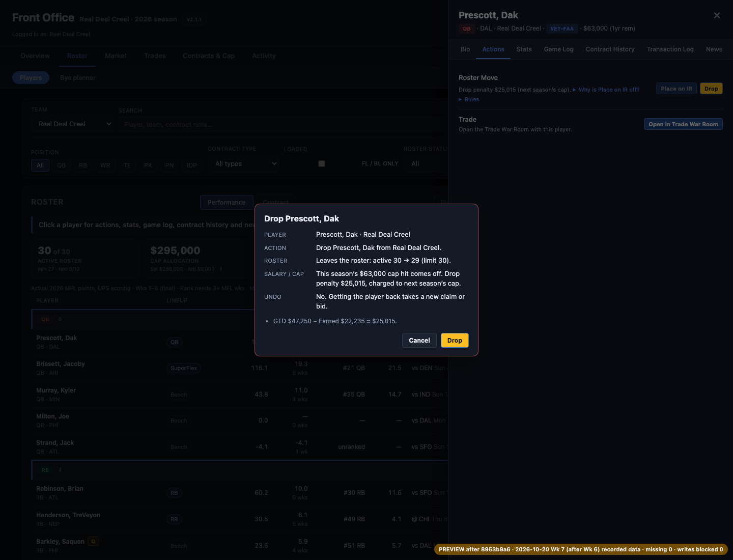
Task: Go to the Market tab in Front Office
Action: 116,56
